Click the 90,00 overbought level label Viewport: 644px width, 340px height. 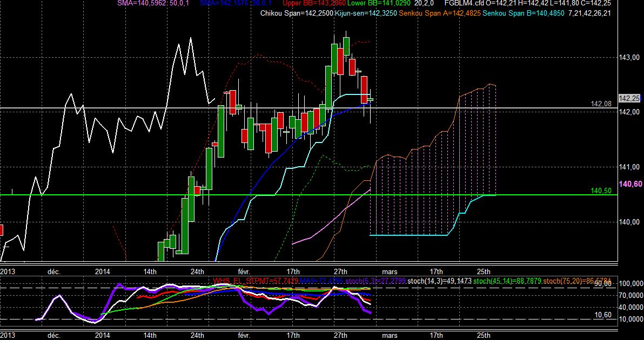pyautogui.click(x=602, y=283)
